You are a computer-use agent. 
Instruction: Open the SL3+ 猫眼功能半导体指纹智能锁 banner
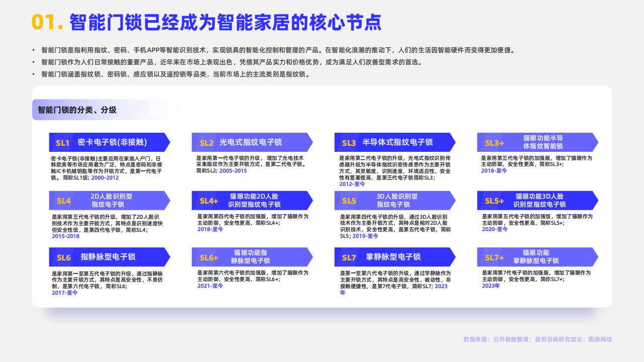pos(537,142)
